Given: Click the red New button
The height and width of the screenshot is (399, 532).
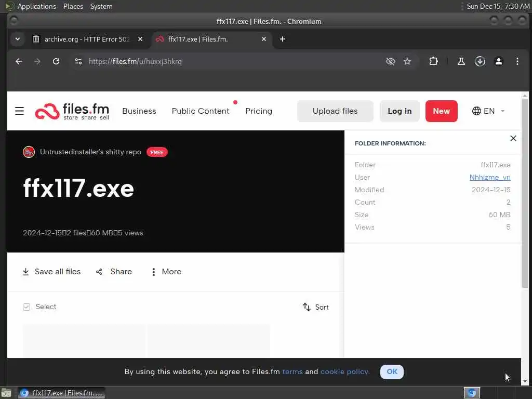Looking at the screenshot, I should (441, 111).
